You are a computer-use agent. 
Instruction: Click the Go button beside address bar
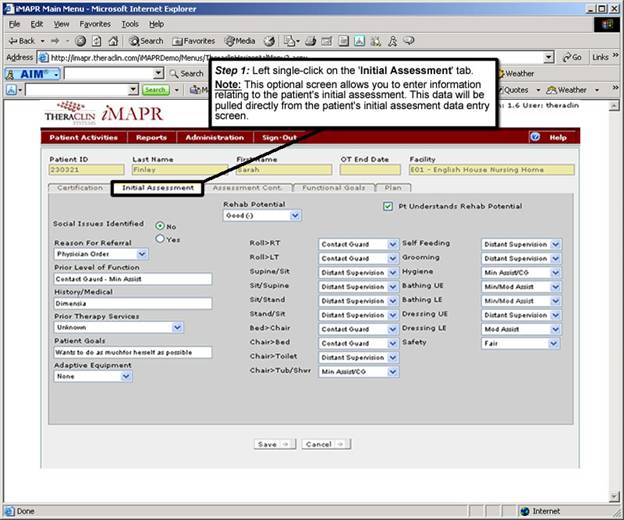(x=572, y=57)
